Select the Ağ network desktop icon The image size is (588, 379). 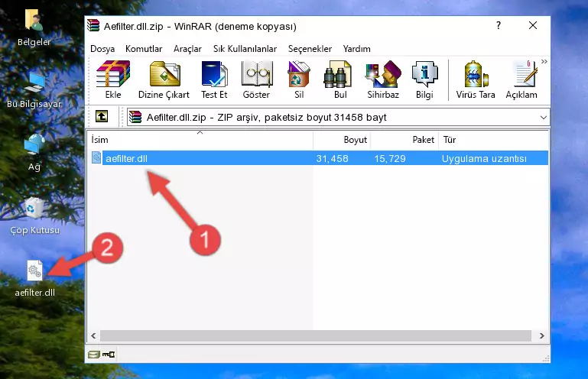34,153
